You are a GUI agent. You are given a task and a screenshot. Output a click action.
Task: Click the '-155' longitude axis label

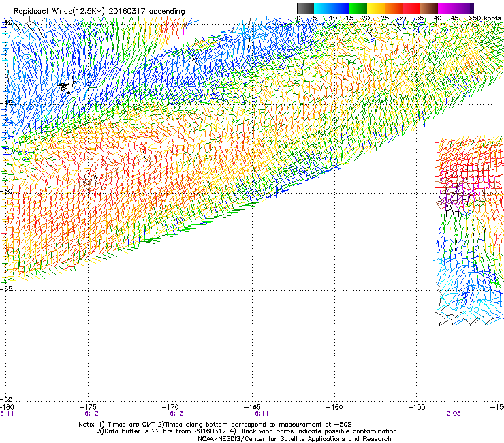(x=417, y=407)
